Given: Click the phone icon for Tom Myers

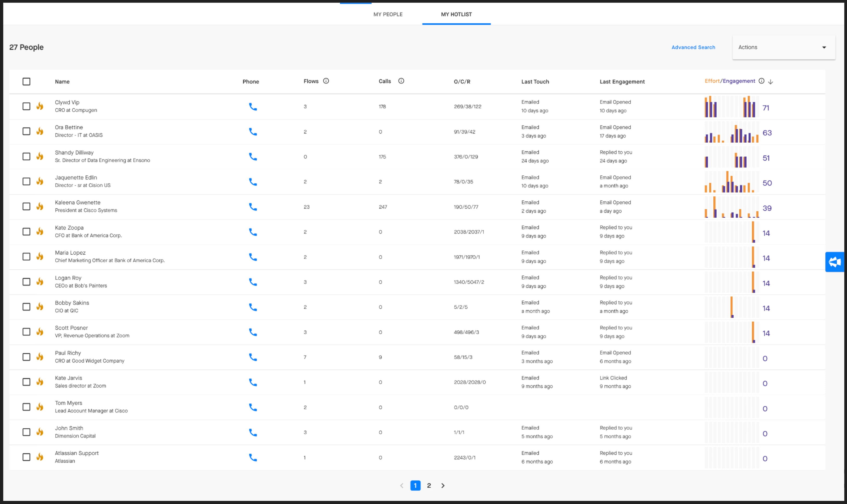Looking at the screenshot, I should [x=253, y=407].
